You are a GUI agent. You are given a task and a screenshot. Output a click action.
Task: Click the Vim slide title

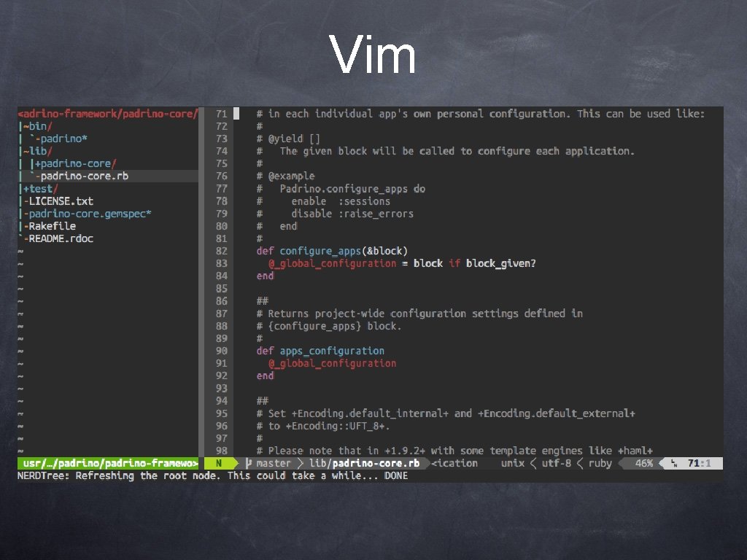pos(373,54)
